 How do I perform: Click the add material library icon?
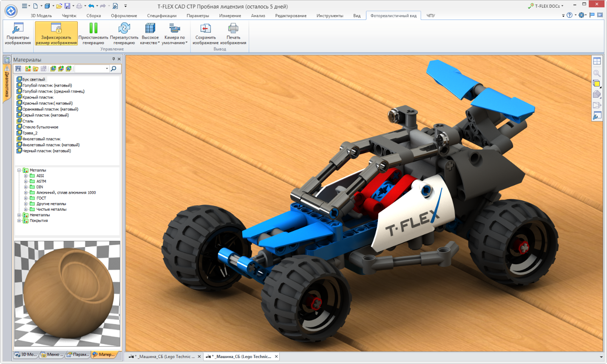(28, 68)
